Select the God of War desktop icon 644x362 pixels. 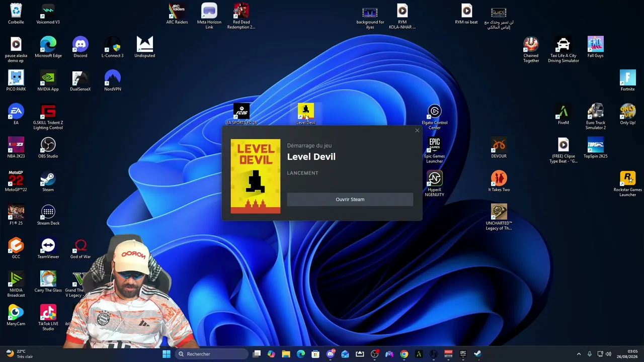pos(80,248)
